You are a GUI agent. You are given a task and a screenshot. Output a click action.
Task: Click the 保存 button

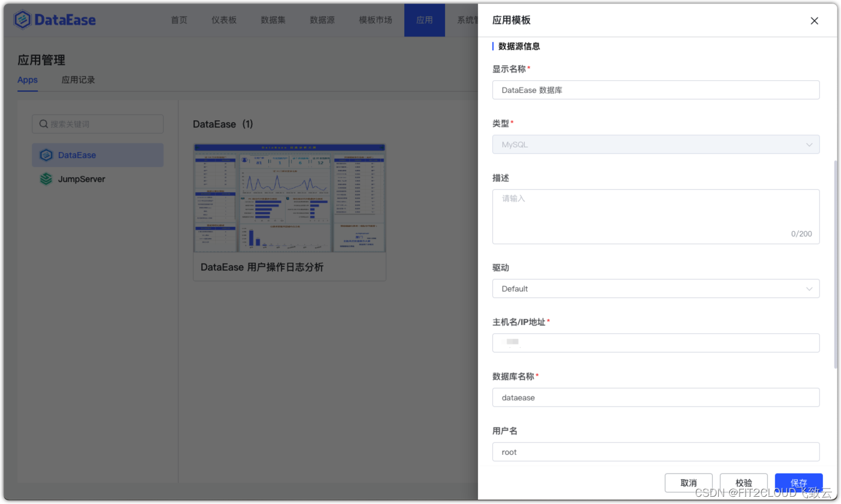[x=798, y=482]
